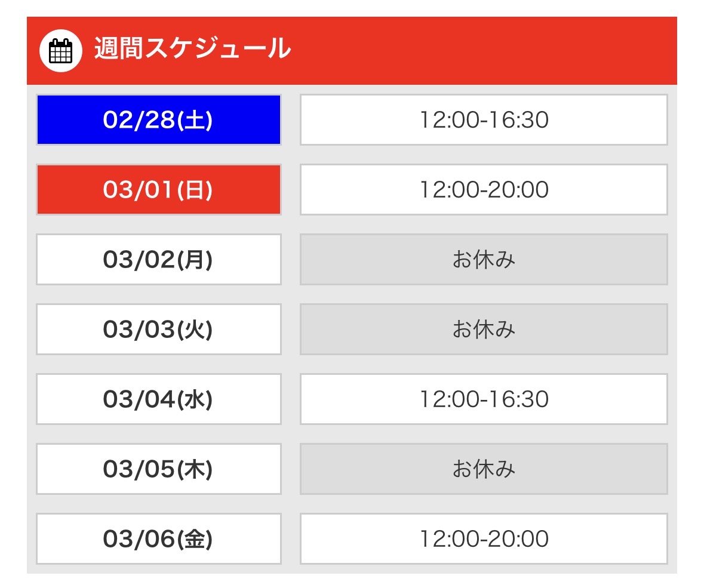
Task: Select the blue 02/28(土) date cell
Action: pos(158,119)
